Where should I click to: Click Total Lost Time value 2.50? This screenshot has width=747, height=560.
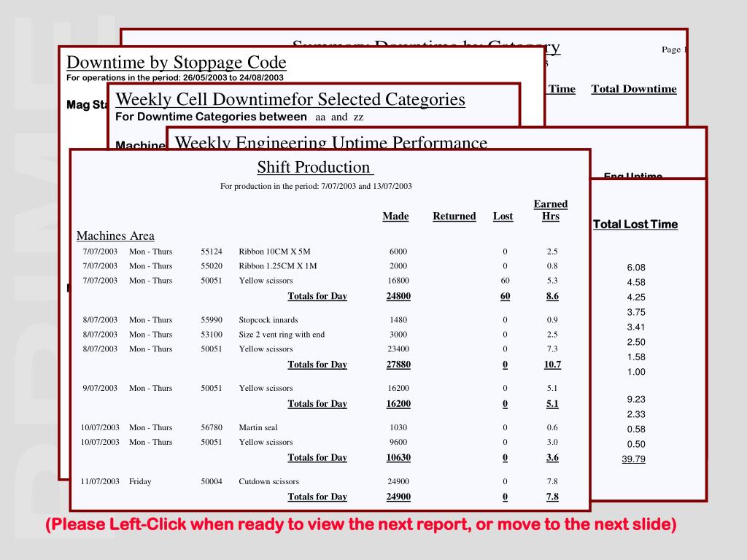point(636,342)
